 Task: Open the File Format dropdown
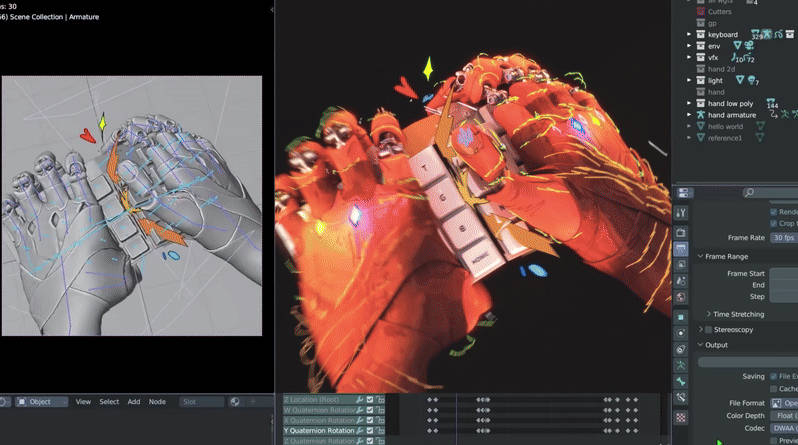coord(784,403)
